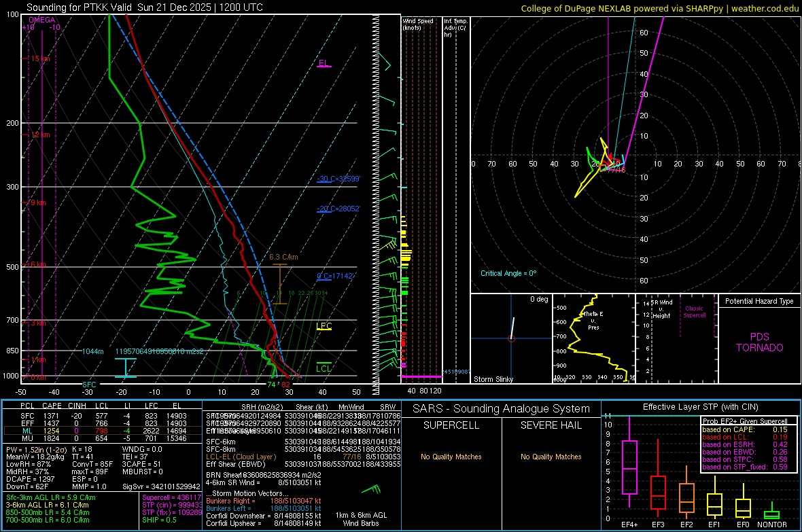Select the 850-500mb LR entry

[48, 512]
